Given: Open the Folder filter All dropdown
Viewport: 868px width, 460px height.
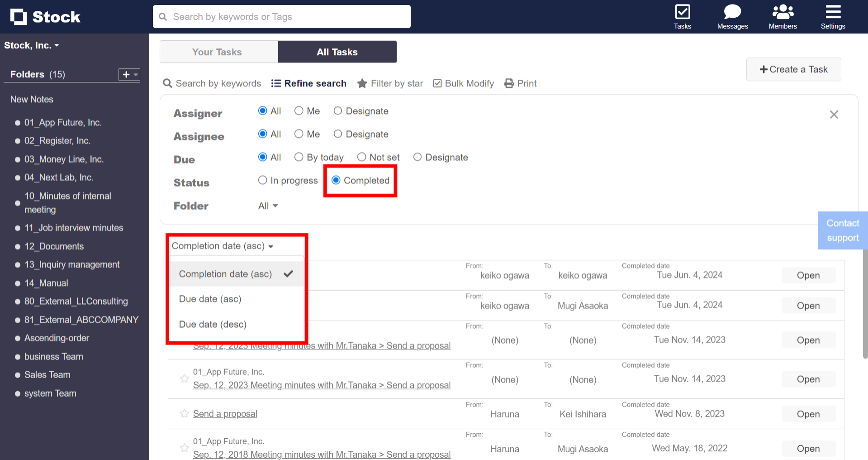Looking at the screenshot, I should coord(267,206).
